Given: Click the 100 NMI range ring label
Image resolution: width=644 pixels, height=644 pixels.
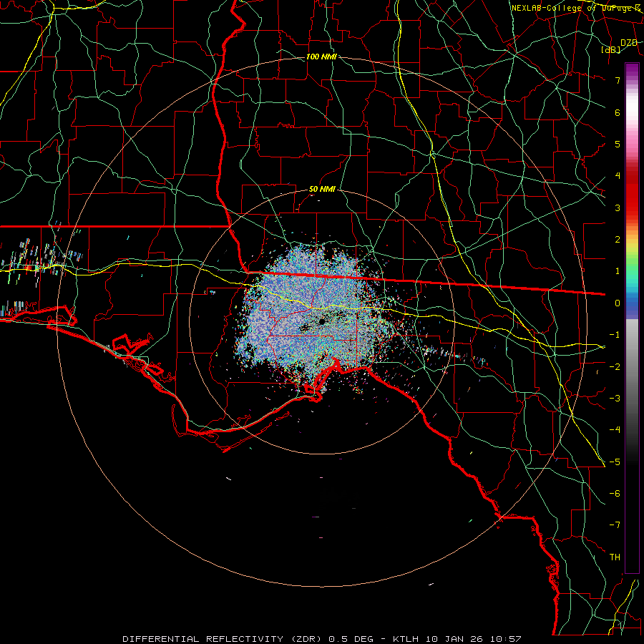Looking at the screenshot, I should tap(321, 57).
